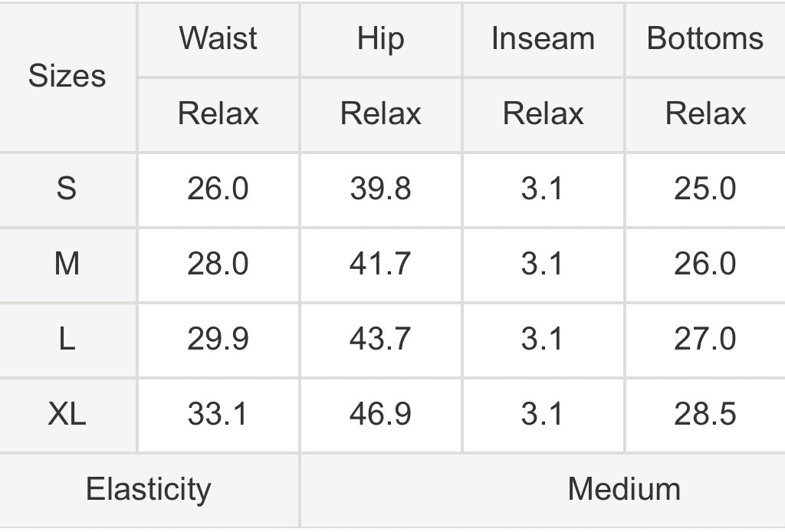Select the M size row label
This screenshot has width=785, height=532.
tap(67, 264)
